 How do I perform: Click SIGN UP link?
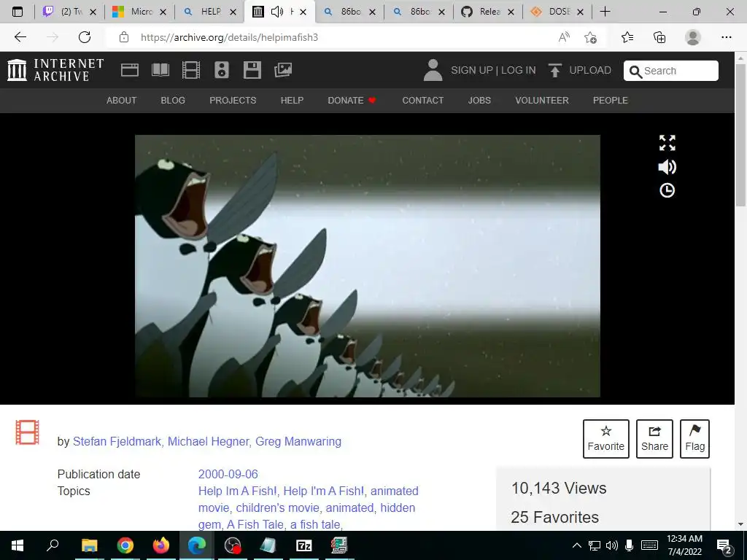pyautogui.click(x=472, y=71)
